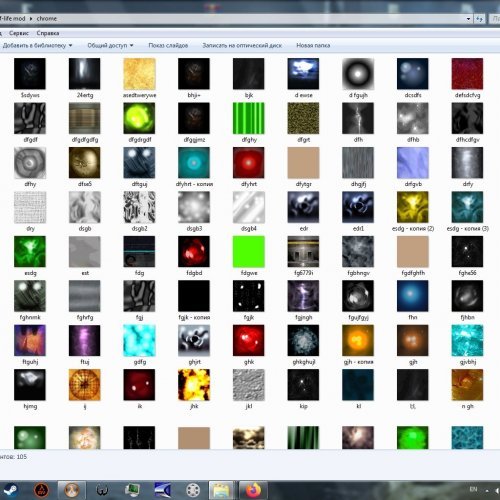Open the Добавить в библиотеку dropdown
Viewport: 500px width, 500px height.
[x=37, y=45]
